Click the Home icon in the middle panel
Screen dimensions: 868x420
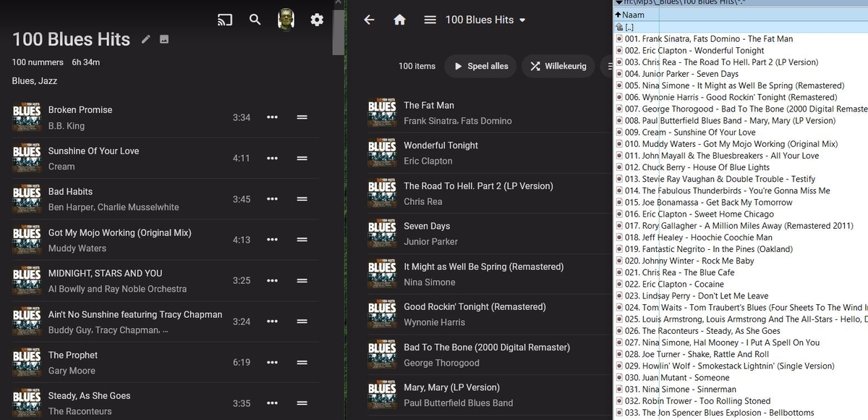399,20
